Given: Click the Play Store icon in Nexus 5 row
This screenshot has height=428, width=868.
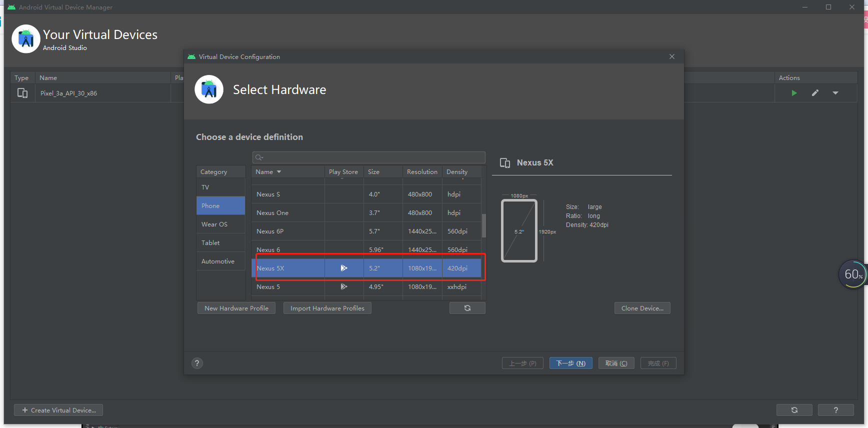Looking at the screenshot, I should [344, 286].
